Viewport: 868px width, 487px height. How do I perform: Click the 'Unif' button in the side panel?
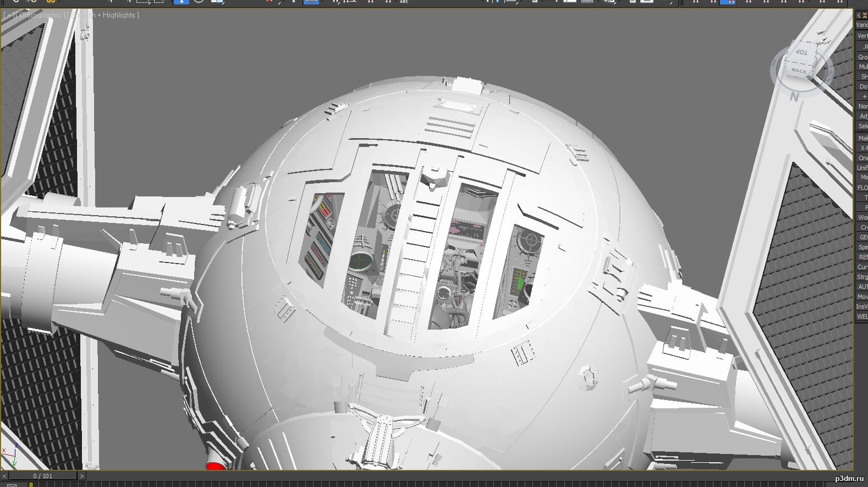pyautogui.click(x=862, y=168)
